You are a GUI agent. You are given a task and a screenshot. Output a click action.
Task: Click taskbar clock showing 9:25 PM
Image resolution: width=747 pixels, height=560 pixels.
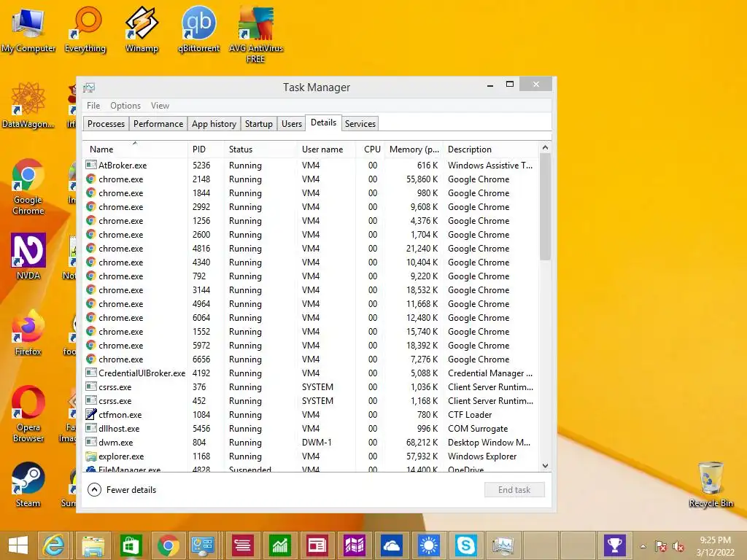[716, 545]
